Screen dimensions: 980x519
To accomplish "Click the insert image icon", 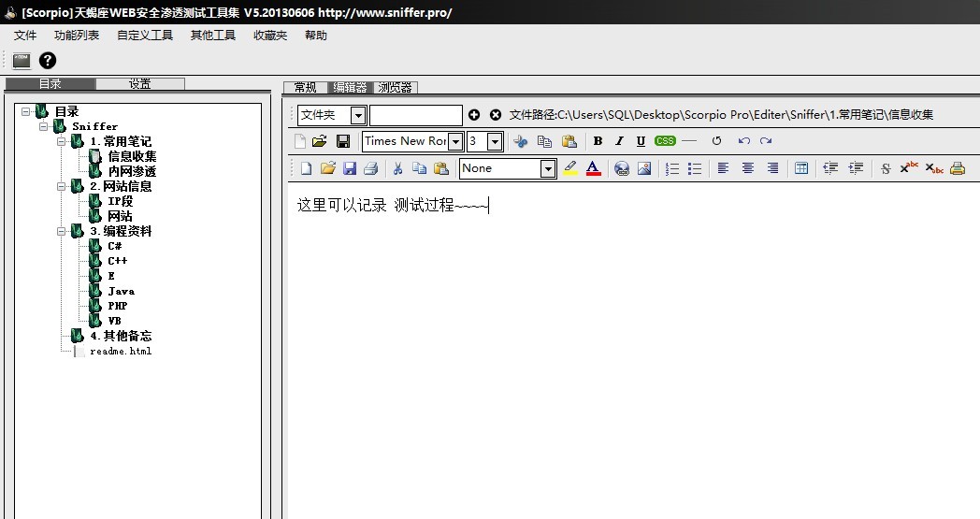I will tap(643, 168).
